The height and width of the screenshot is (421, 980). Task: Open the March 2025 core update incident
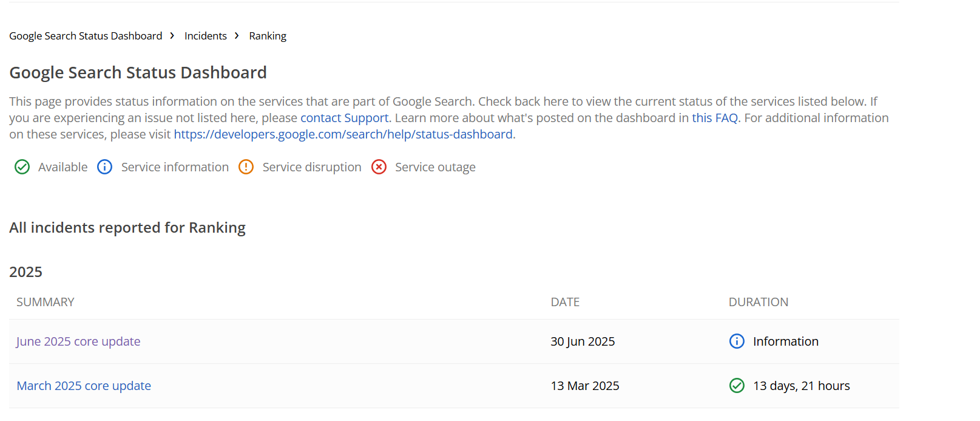point(83,385)
